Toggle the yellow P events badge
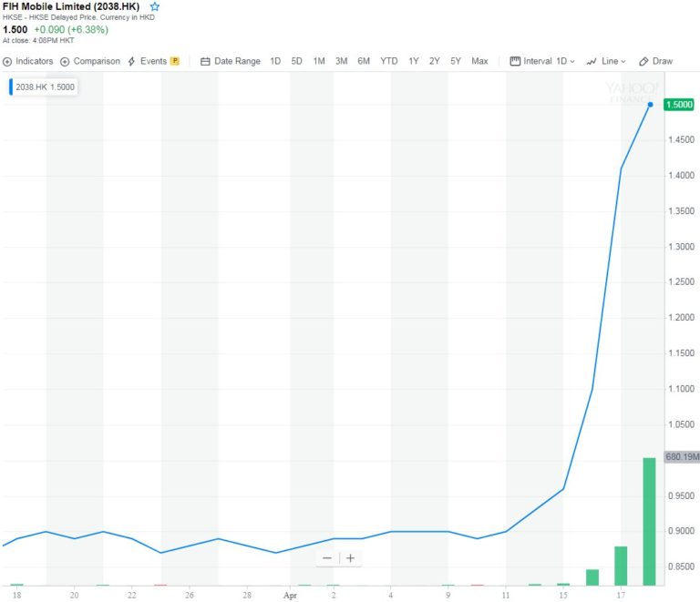The height and width of the screenshot is (602, 700). pos(174,61)
